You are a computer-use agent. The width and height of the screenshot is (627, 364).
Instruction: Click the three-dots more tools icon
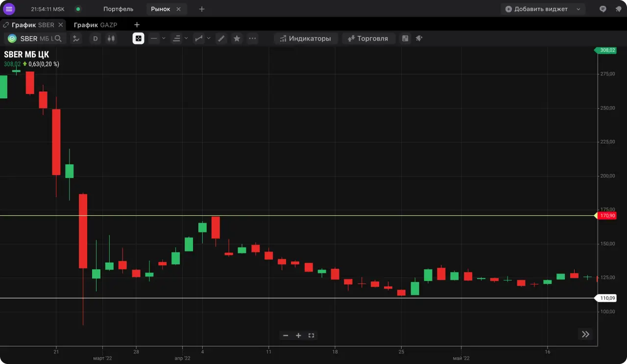[252, 39]
